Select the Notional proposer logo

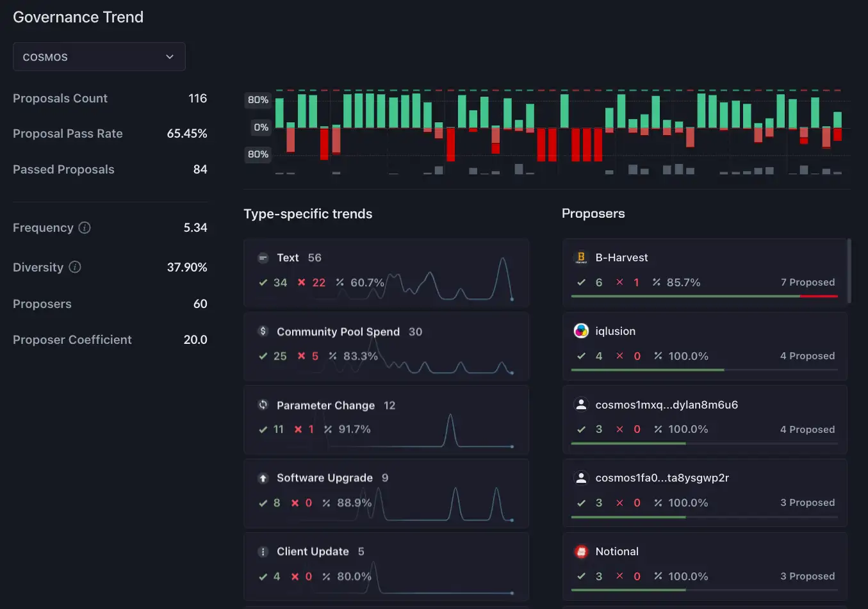click(581, 551)
